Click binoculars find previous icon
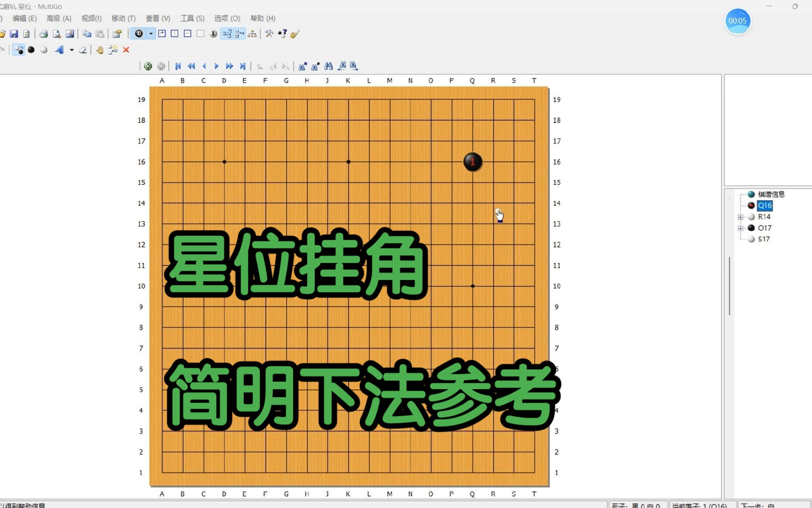 point(342,66)
